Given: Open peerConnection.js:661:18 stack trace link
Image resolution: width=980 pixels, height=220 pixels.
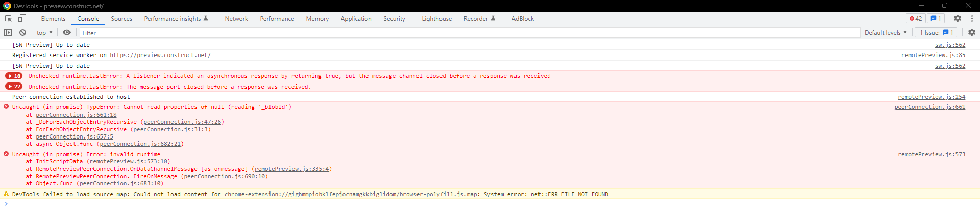Looking at the screenshot, I should click(76, 115).
